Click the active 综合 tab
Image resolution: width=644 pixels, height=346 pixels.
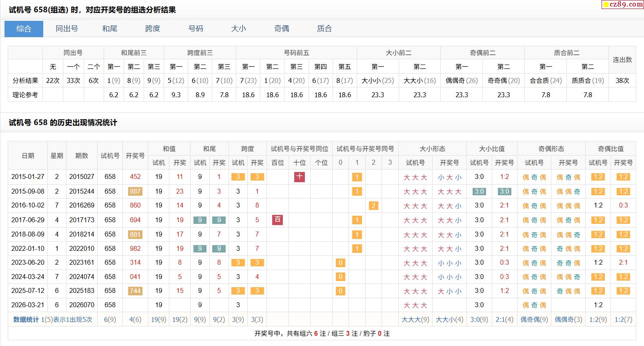click(x=24, y=29)
